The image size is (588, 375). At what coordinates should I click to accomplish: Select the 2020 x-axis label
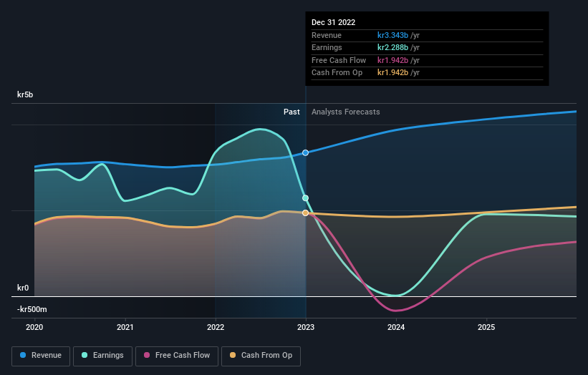pyautogui.click(x=34, y=328)
